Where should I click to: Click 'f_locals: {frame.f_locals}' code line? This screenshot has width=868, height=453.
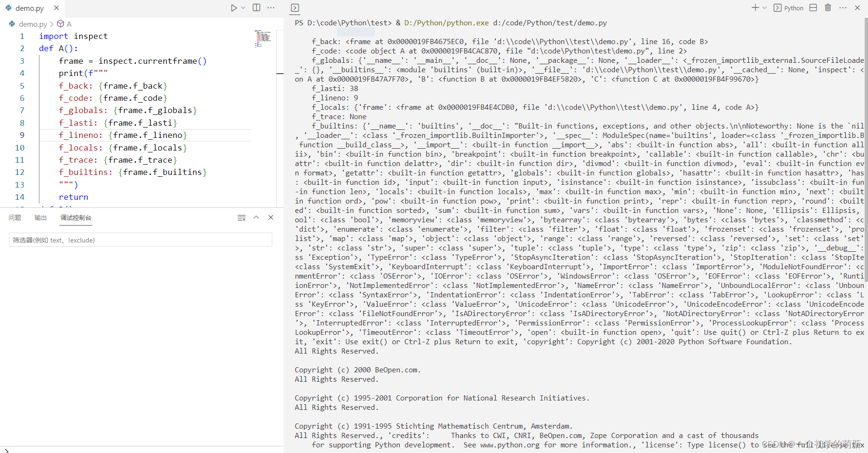[x=123, y=148]
